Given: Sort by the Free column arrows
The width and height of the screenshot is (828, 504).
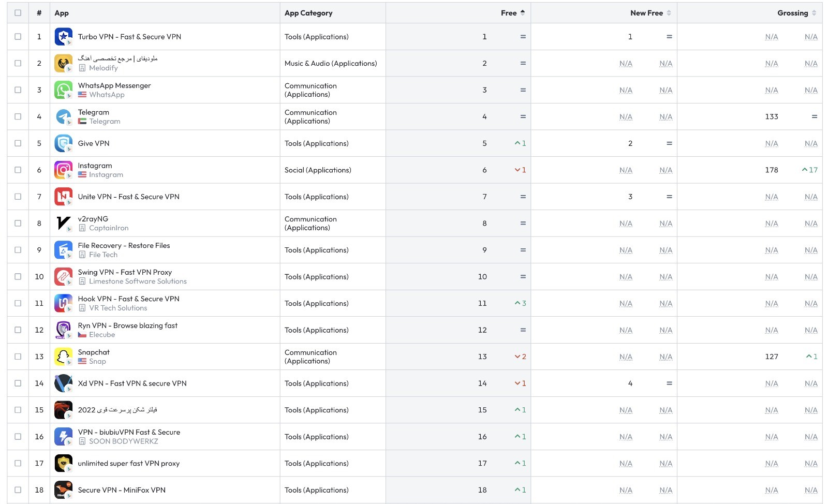Looking at the screenshot, I should [523, 13].
